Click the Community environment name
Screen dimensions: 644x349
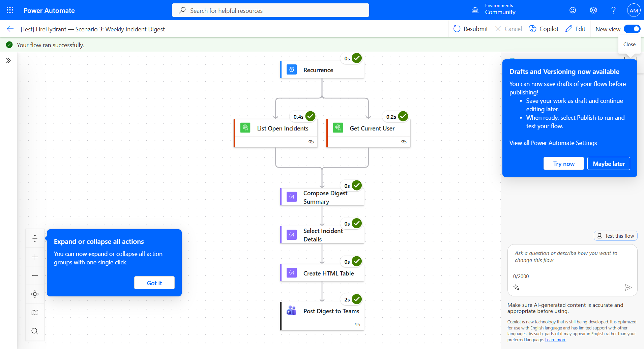coord(500,12)
